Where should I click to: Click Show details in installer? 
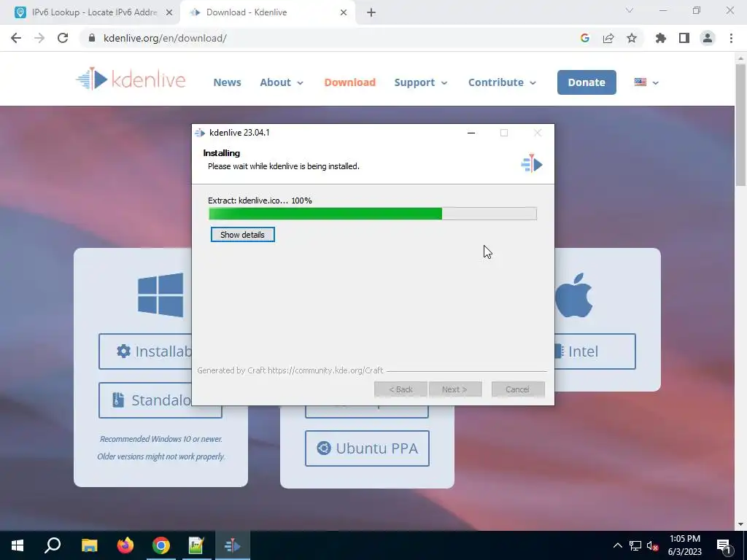coord(242,235)
